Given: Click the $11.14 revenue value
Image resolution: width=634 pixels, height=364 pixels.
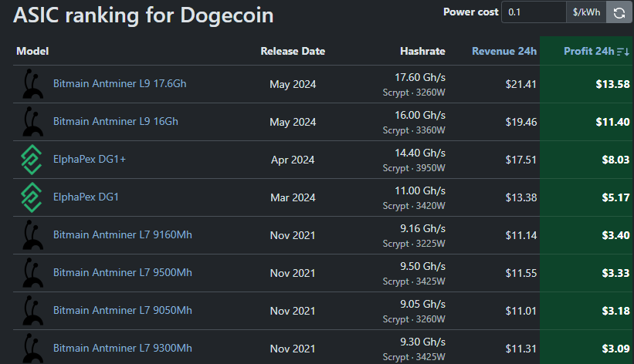Looking at the screenshot, I should pyautogui.click(x=520, y=235).
